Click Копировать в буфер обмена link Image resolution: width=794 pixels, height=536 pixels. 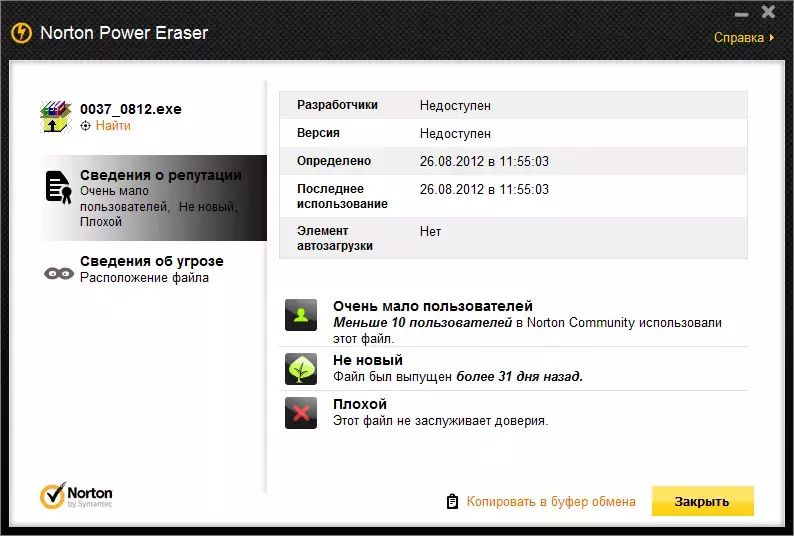pos(550,502)
